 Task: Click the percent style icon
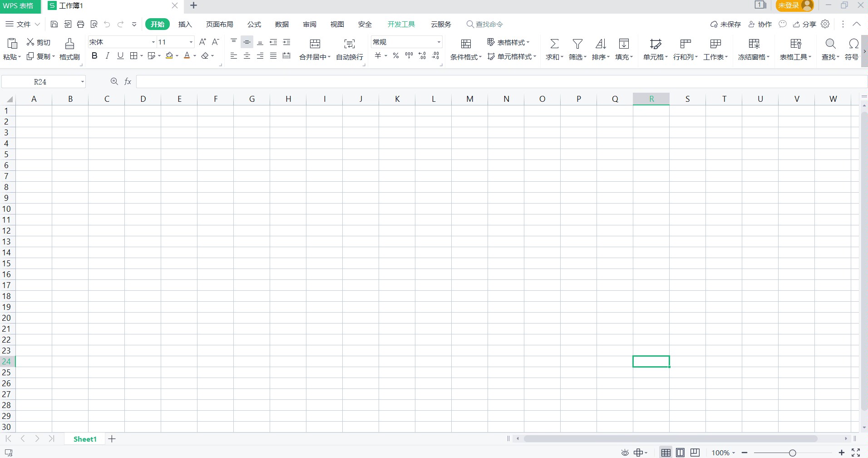click(x=396, y=55)
